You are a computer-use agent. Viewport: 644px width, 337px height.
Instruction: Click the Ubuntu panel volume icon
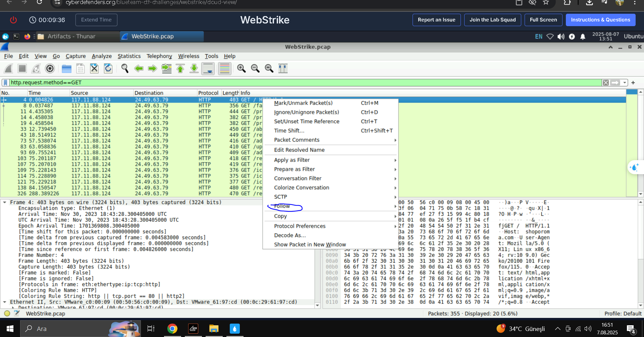[561, 37]
